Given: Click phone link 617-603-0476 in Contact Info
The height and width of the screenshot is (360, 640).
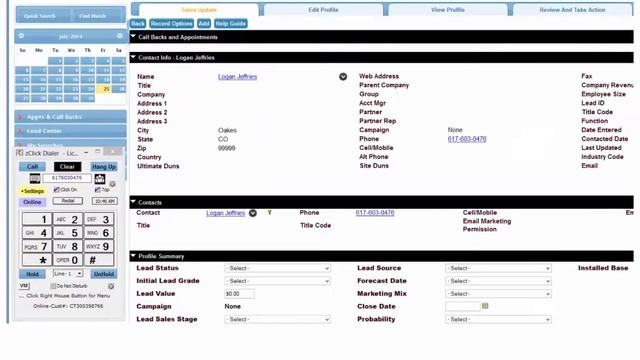Looking at the screenshot, I should 467,139.
